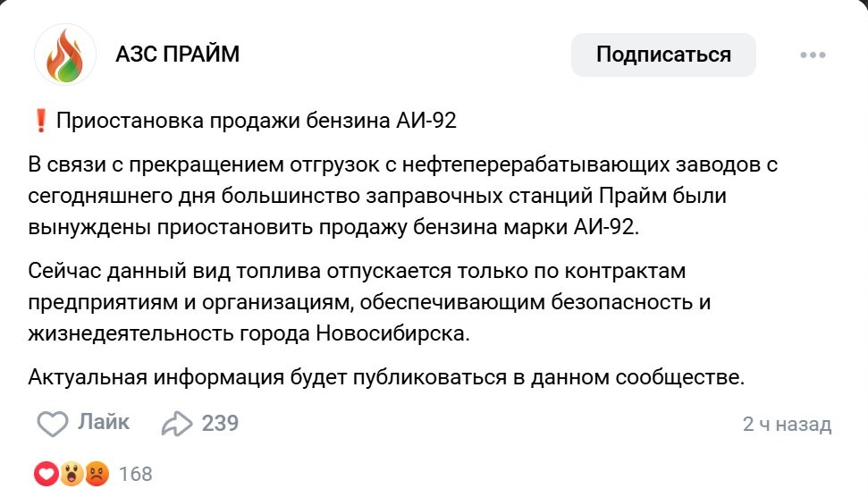Select the angry face reaction emoji

coord(97,474)
